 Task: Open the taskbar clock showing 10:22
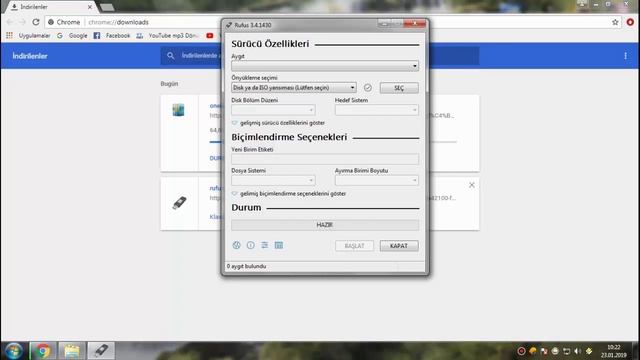click(x=613, y=351)
